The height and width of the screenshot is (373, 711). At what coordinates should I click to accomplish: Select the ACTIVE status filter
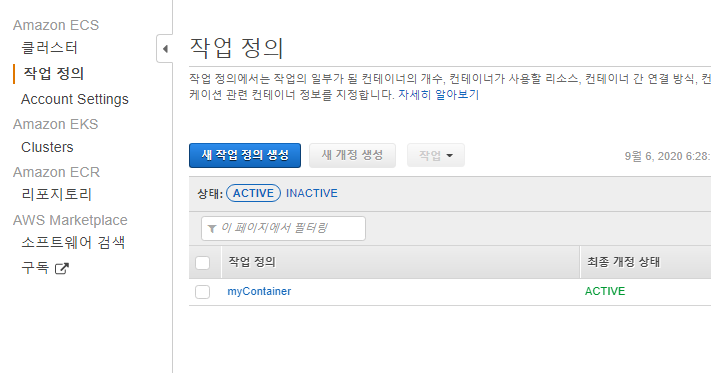click(x=253, y=193)
